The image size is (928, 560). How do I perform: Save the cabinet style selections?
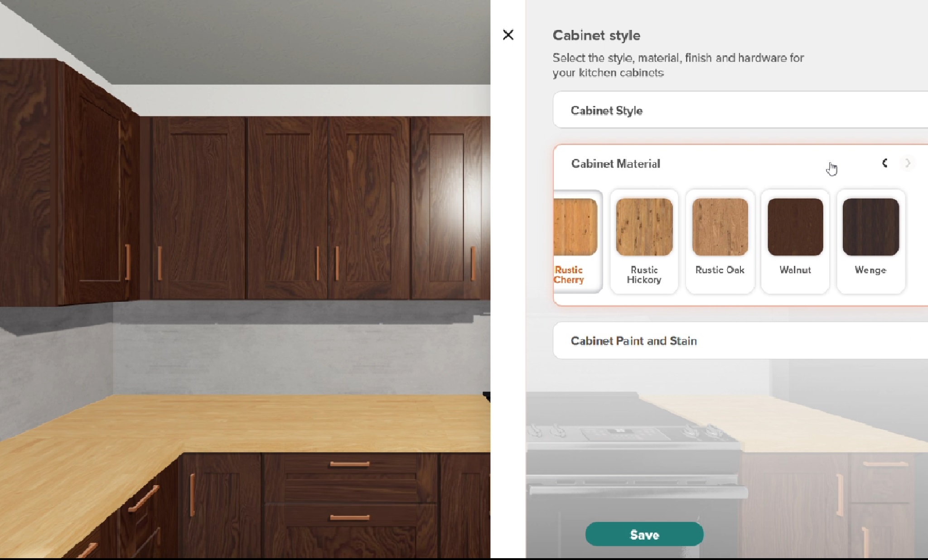[x=644, y=534]
